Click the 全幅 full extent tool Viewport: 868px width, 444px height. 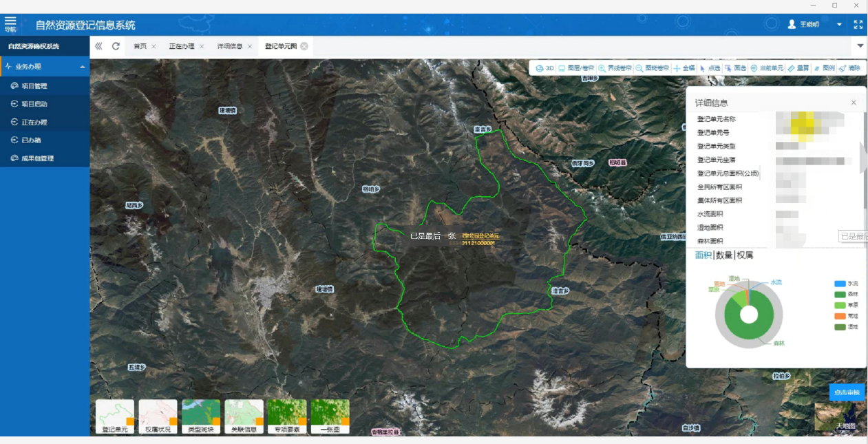(684, 68)
